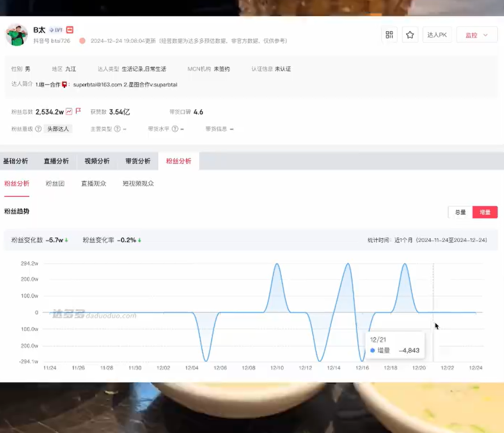Expand the 监控 dropdown
504x433 pixels.
[477, 35]
